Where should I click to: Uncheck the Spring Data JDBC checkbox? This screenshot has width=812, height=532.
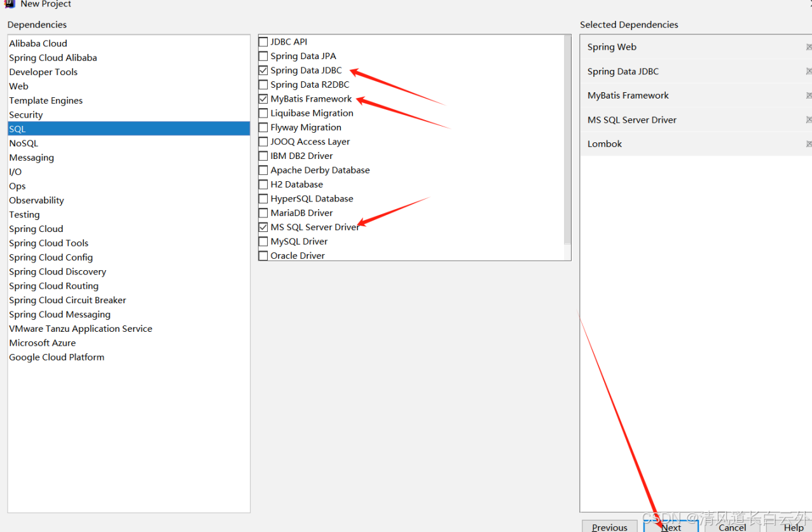coord(263,71)
